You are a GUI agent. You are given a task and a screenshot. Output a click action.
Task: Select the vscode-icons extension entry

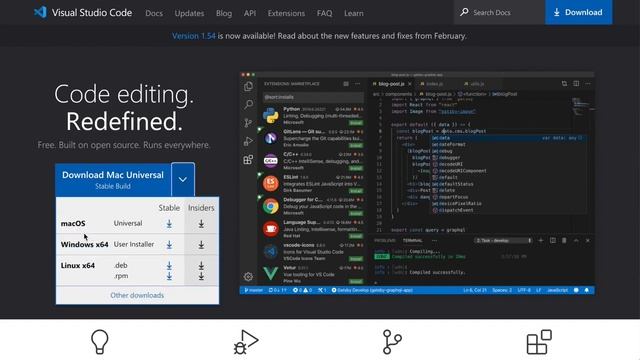click(313, 251)
